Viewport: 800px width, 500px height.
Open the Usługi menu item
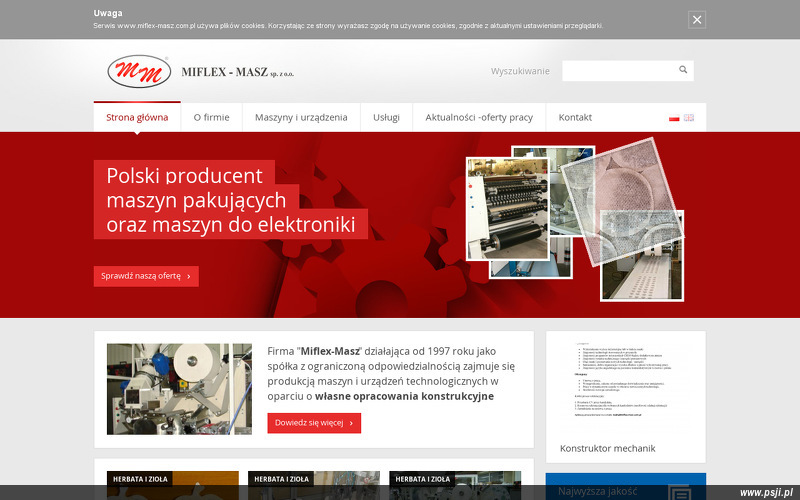point(386,117)
